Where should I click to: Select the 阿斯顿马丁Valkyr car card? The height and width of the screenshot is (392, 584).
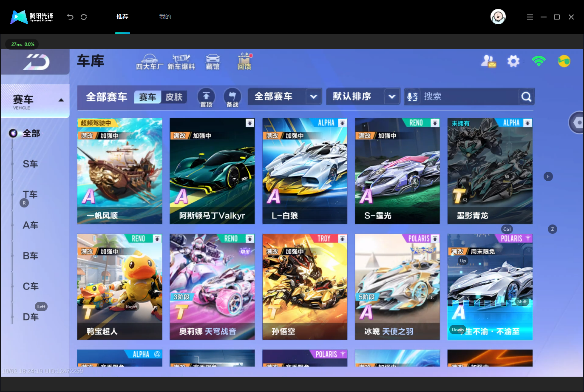pos(212,171)
